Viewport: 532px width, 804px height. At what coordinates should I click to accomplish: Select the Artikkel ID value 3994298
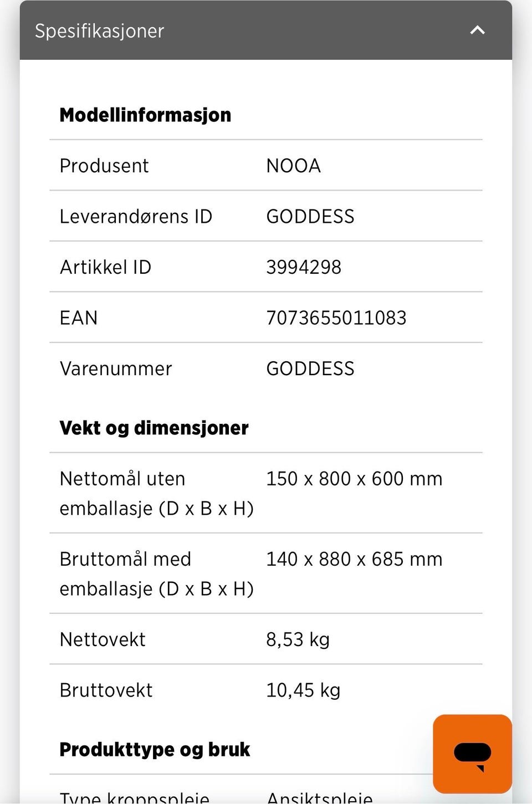(x=303, y=267)
